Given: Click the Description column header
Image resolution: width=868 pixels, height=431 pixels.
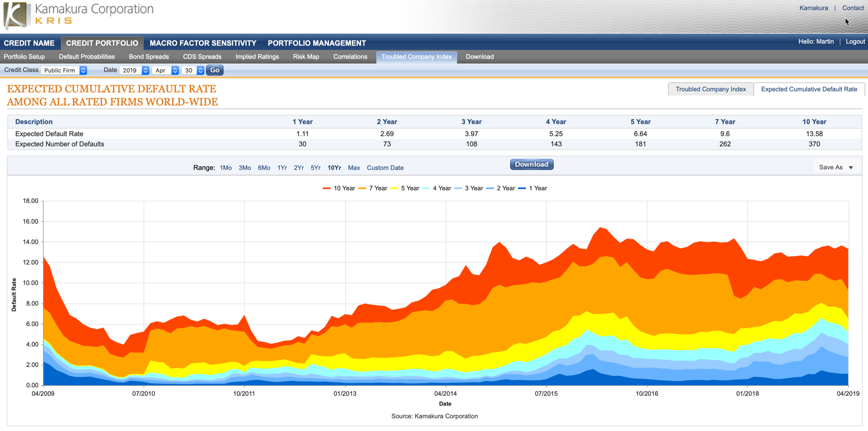Looking at the screenshot, I should pyautogui.click(x=34, y=122).
